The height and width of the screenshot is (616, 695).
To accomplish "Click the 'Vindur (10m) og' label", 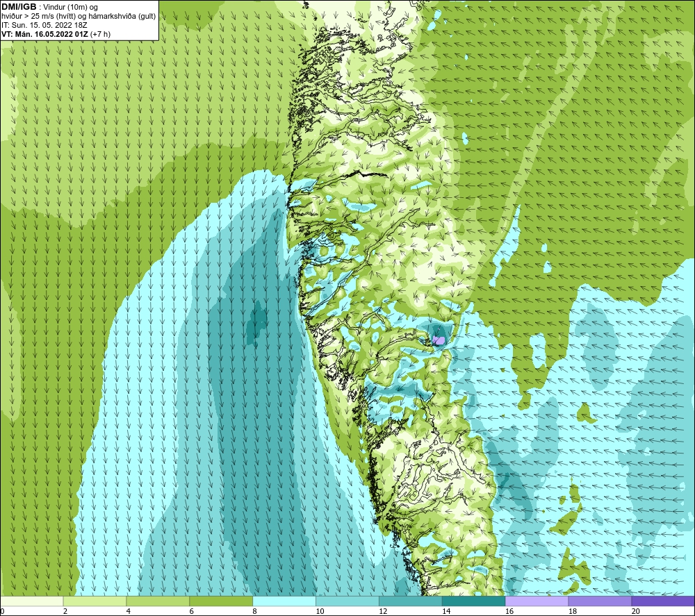I will (70, 8).
